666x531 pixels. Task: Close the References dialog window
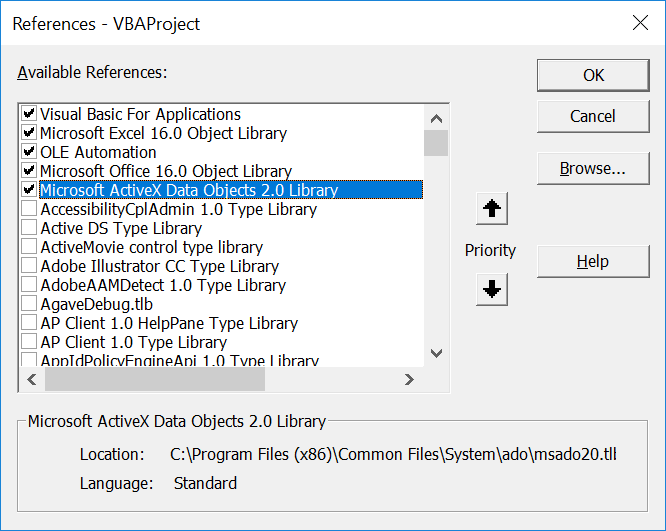tap(640, 23)
